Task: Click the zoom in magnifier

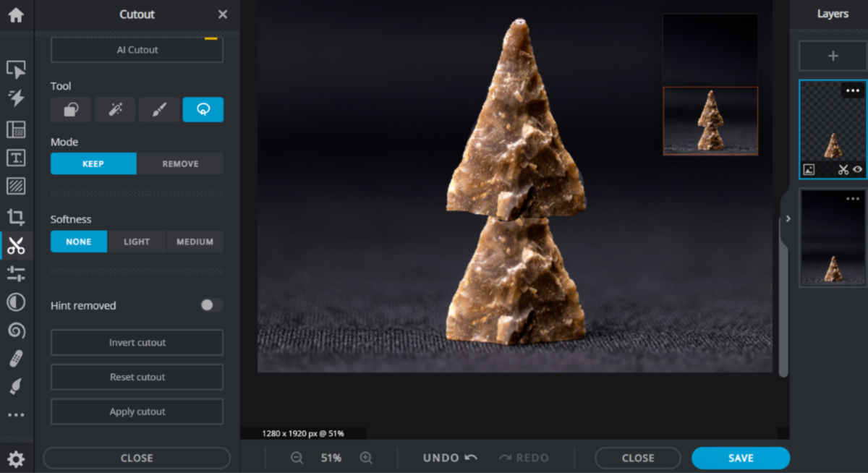Action: coord(366,458)
